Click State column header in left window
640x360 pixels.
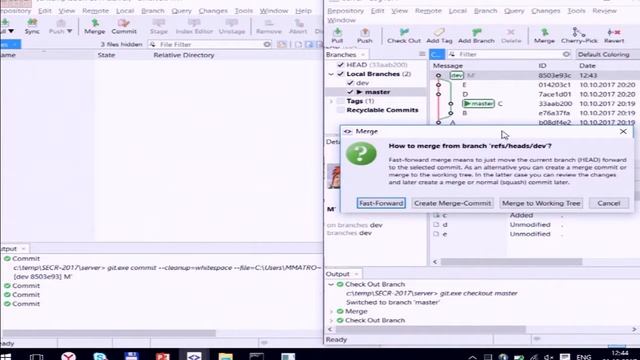(x=106, y=55)
